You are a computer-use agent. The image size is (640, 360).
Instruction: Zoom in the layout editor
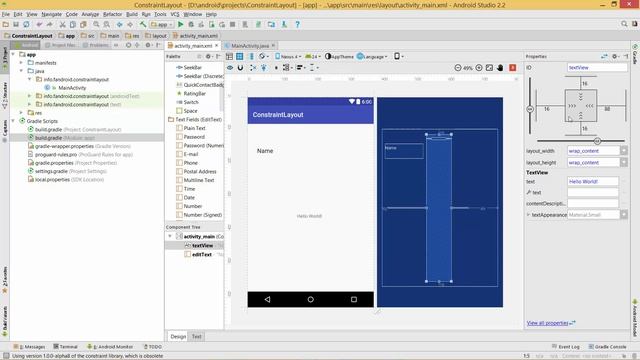479,68
